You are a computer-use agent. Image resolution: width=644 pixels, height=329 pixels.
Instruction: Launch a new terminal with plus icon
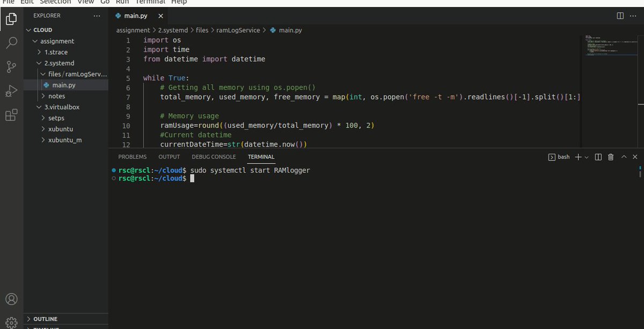[x=578, y=157]
